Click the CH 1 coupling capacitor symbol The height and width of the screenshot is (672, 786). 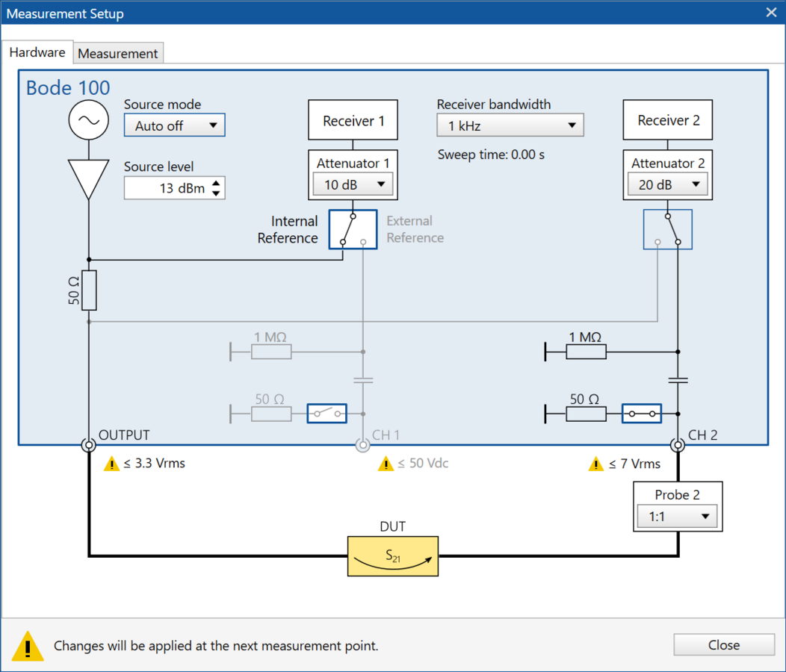click(x=363, y=381)
